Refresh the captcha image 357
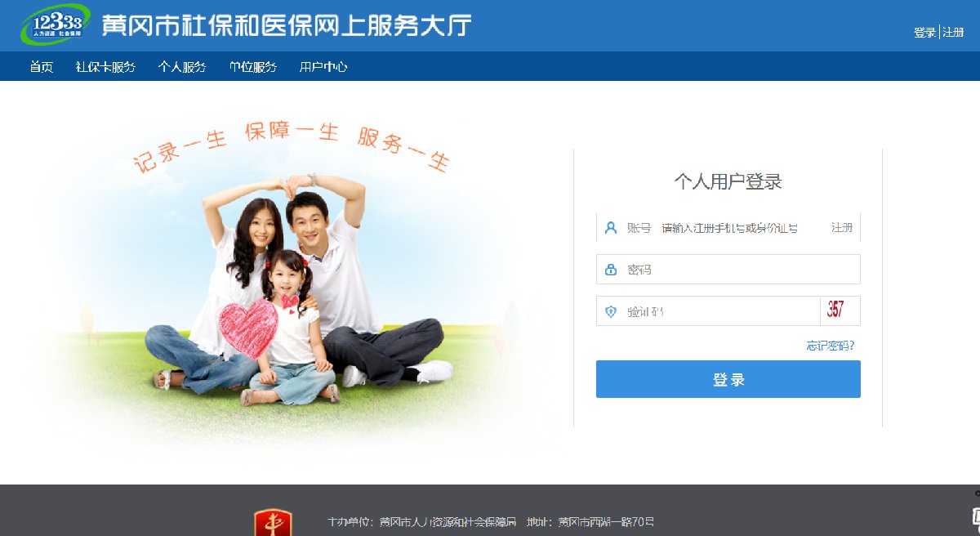The image size is (980, 536). click(x=840, y=310)
